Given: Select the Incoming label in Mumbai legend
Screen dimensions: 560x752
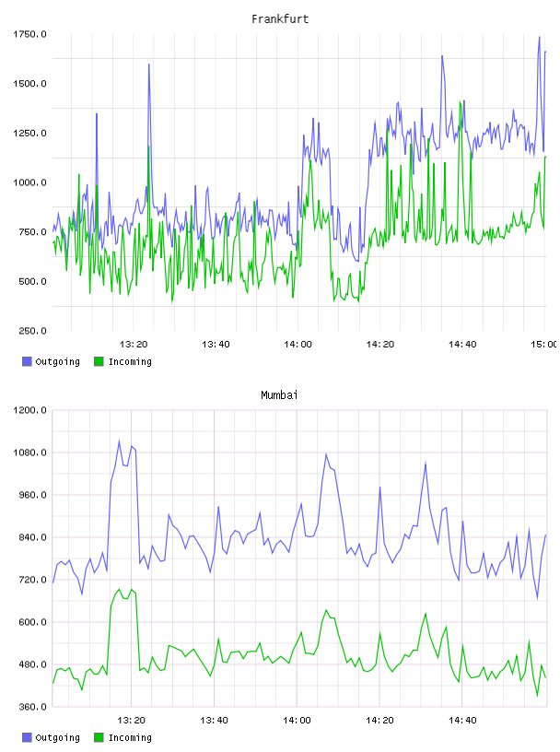Looking at the screenshot, I should (130, 737).
